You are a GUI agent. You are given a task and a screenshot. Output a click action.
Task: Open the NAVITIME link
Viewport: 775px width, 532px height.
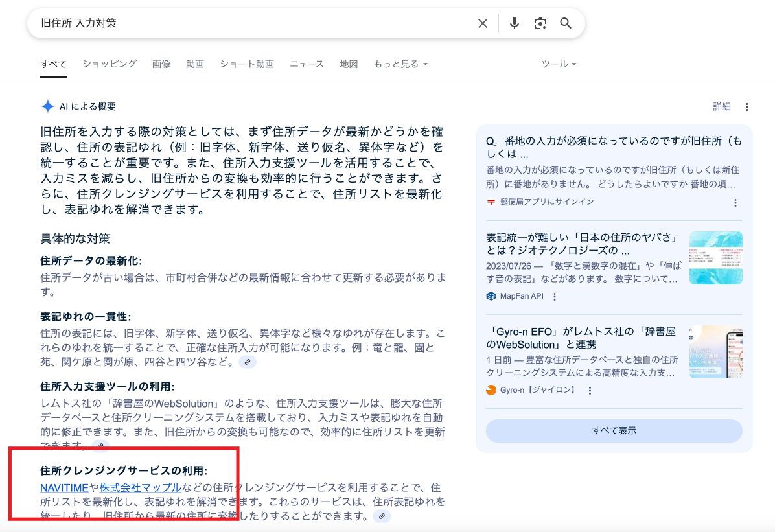tap(64, 488)
